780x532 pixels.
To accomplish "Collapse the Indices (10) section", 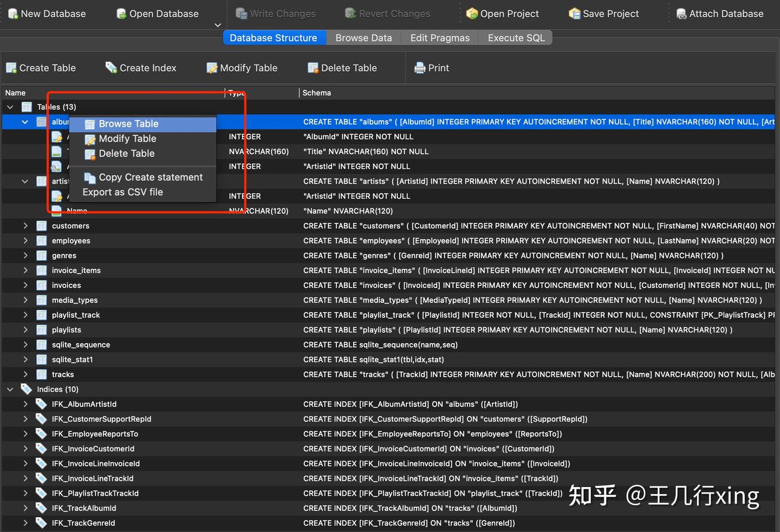I will coord(10,389).
